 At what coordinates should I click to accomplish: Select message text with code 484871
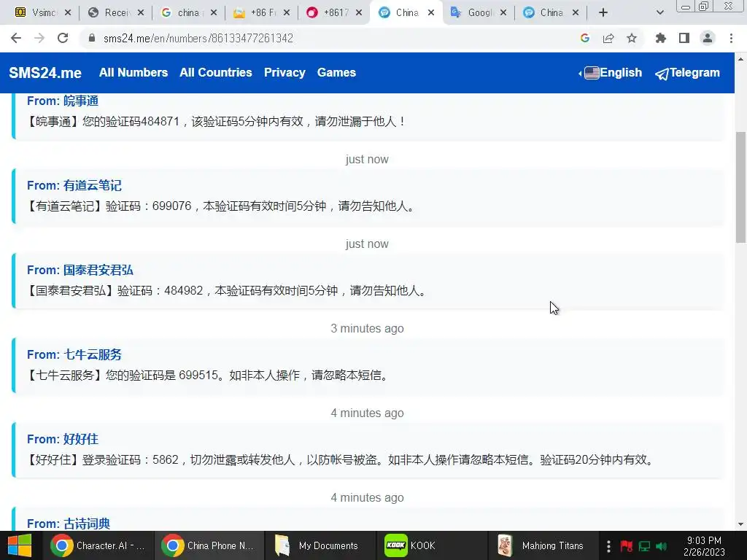[216, 122]
